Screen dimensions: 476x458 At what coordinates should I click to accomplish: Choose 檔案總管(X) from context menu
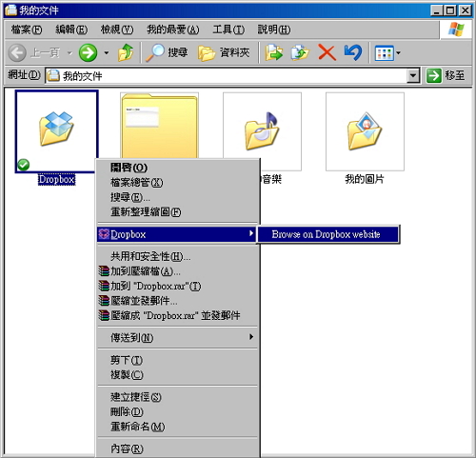coord(178,182)
